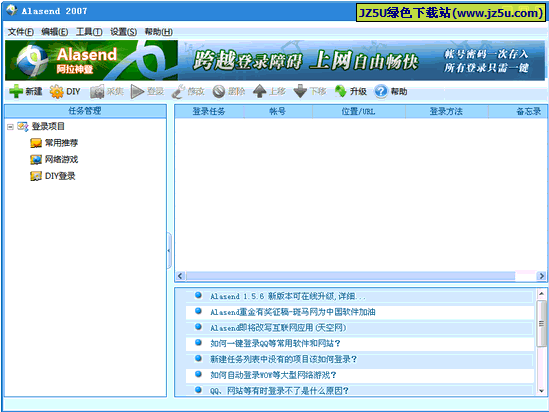Open the 文件(F) menu
The image size is (549, 412).
click(21, 32)
